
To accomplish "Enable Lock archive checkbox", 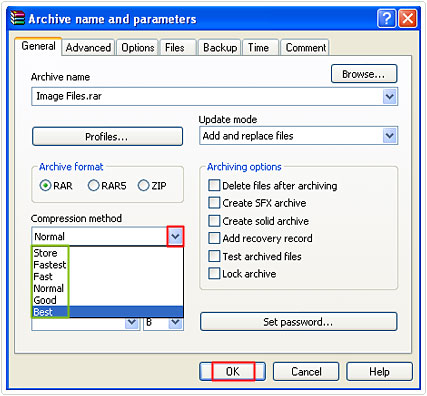I will click(x=214, y=274).
